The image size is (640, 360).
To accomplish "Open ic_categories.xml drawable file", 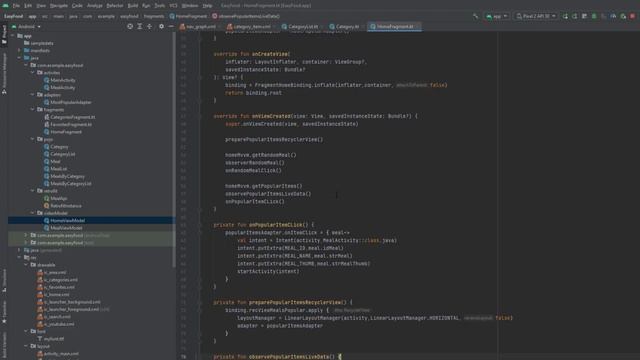I will (58, 280).
